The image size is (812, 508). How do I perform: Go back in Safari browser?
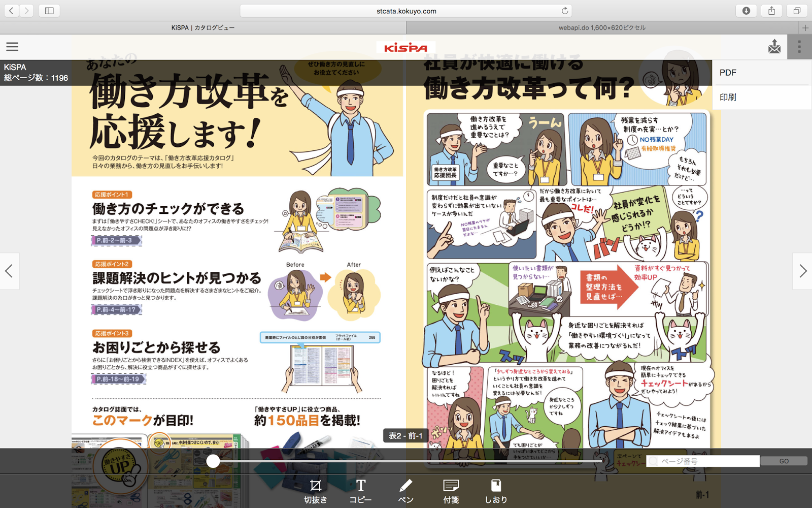pyautogui.click(x=11, y=11)
